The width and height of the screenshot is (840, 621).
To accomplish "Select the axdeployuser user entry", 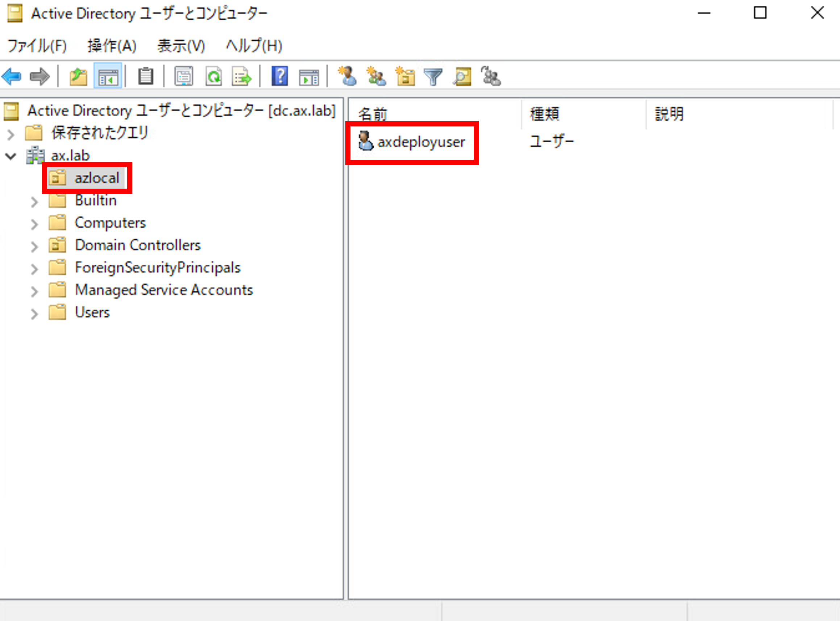I will tap(421, 142).
